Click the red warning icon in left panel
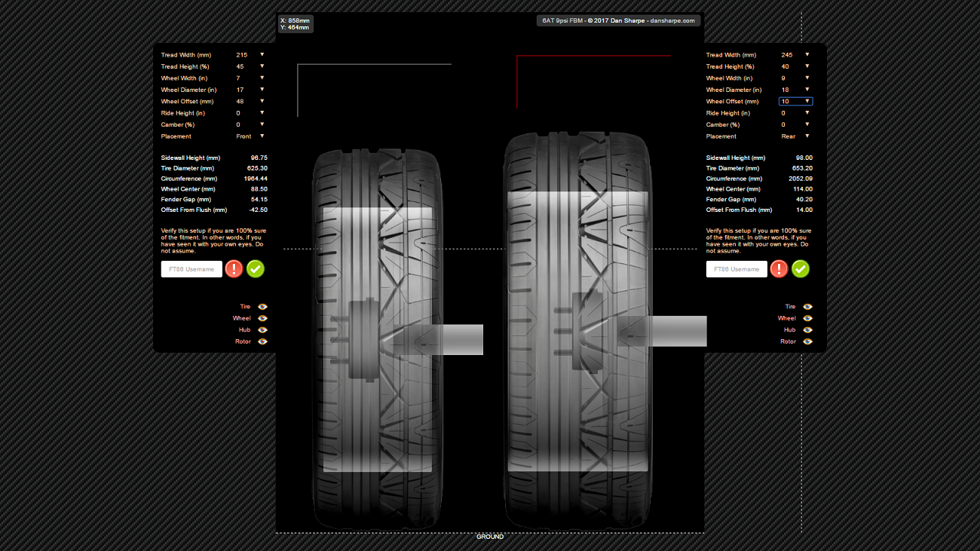Screen dimensions: 980x551 coord(234,269)
